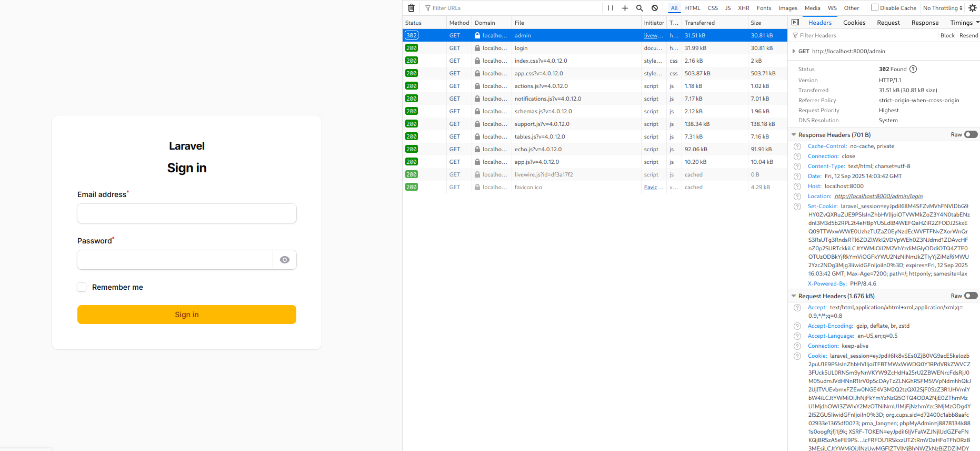Open the Favic... initiator link on the favicon.ico row
980x451 pixels.
coord(653,187)
